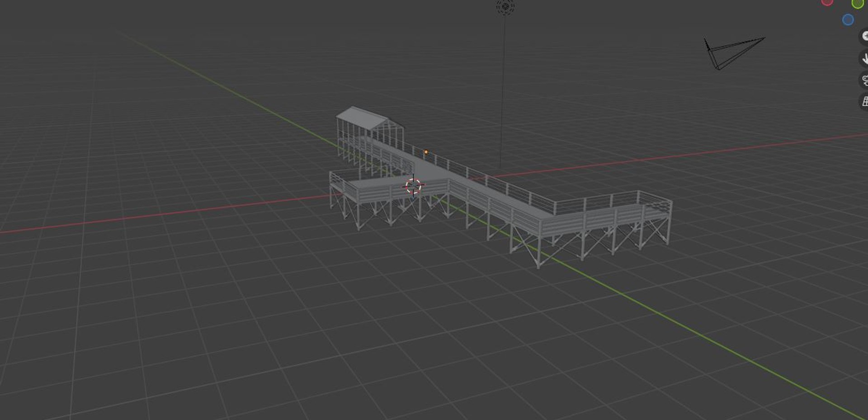Viewport: 868px width, 420px height.
Task: Click the red X axis gizmo circle
Action: (x=827, y=2)
